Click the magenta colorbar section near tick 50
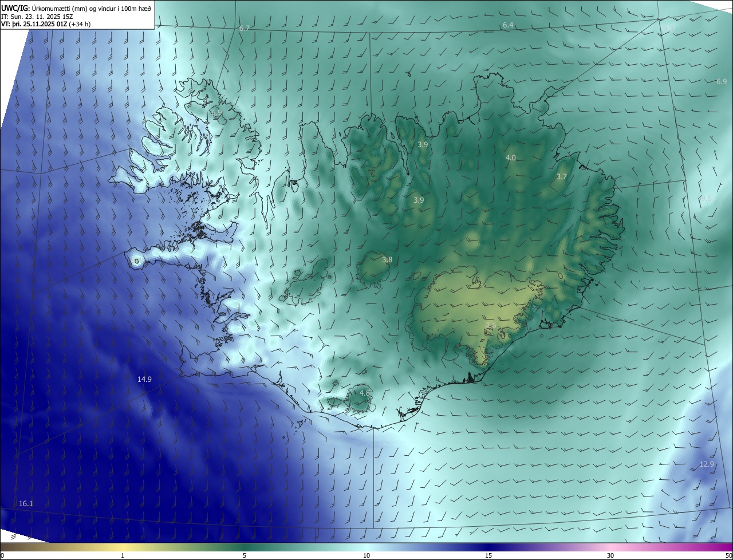The width and height of the screenshot is (733, 560). (x=723, y=547)
